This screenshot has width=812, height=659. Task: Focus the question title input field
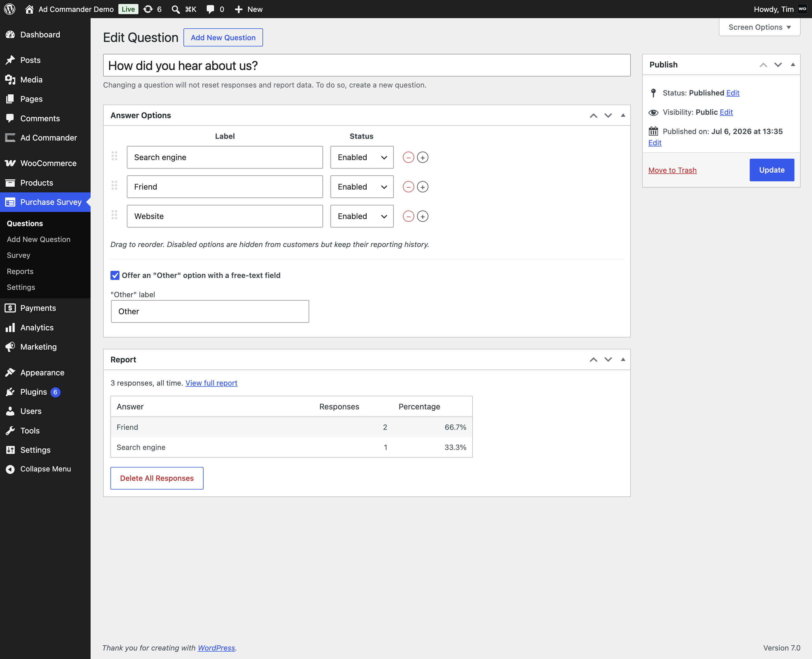[x=367, y=65]
